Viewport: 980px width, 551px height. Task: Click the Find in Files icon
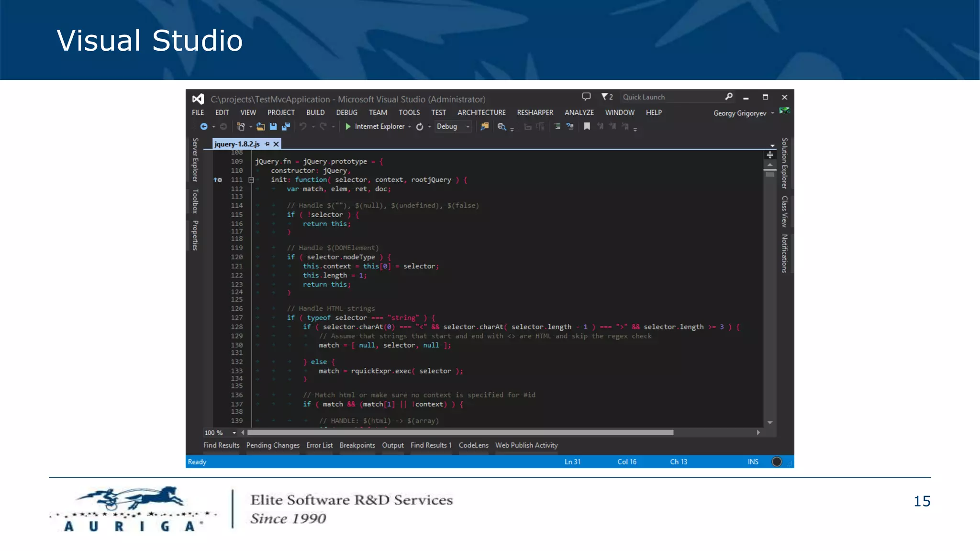pyautogui.click(x=485, y=127)
